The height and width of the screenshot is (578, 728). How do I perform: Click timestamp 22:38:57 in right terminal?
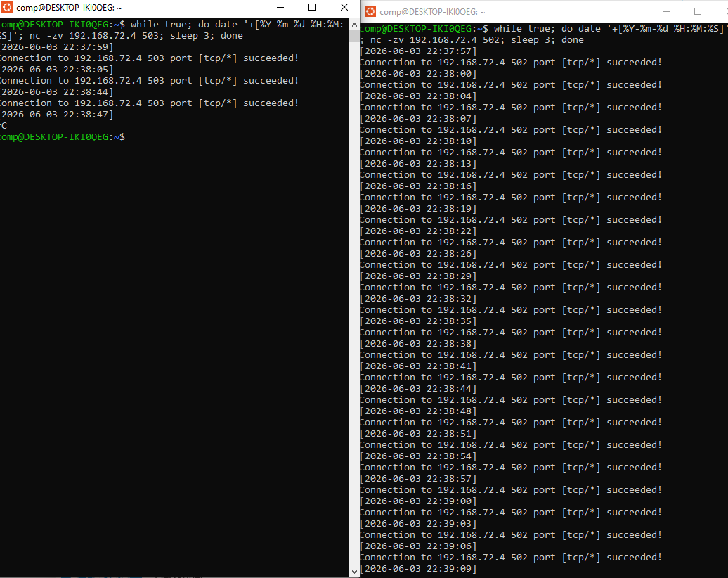[419, 479]
